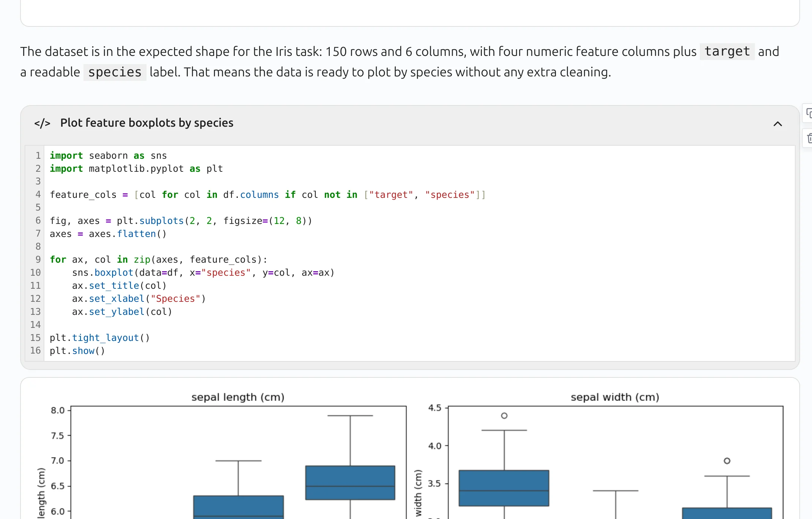This screenshot has height=519, width=812.
Task: Select the inline species code chip
Action: tap(114, 72)
